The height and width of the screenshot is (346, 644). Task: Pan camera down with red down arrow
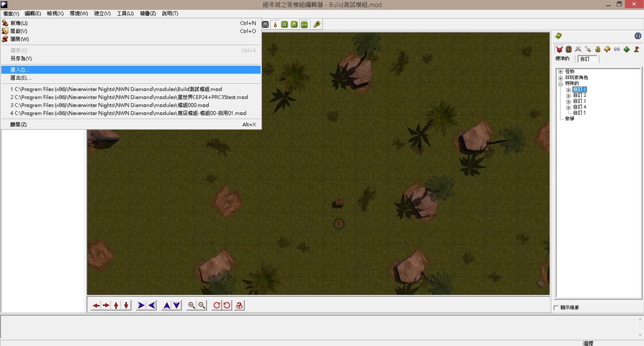click(126, 305)
